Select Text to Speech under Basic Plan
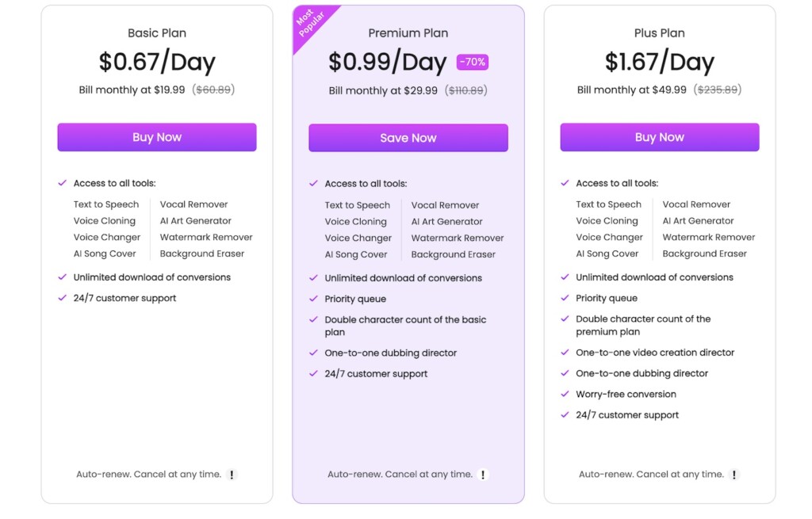The image size is (812, 519). tap(106, 204)
